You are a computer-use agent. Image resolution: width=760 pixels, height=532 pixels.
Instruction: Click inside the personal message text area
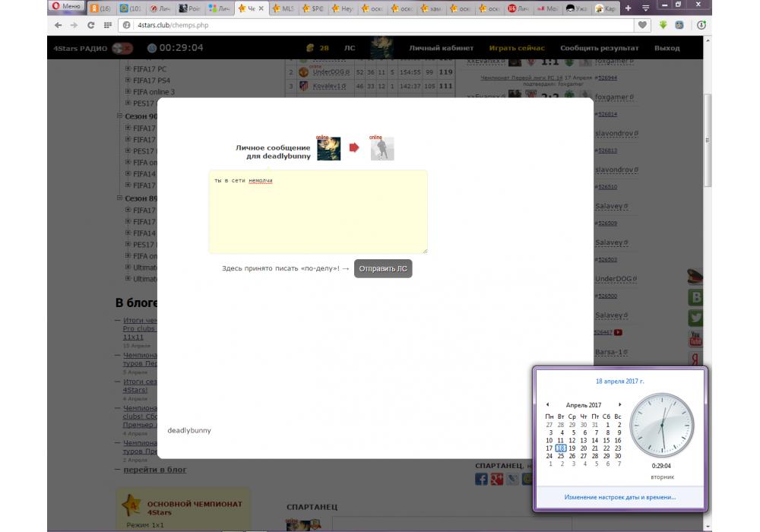[318, 212]
